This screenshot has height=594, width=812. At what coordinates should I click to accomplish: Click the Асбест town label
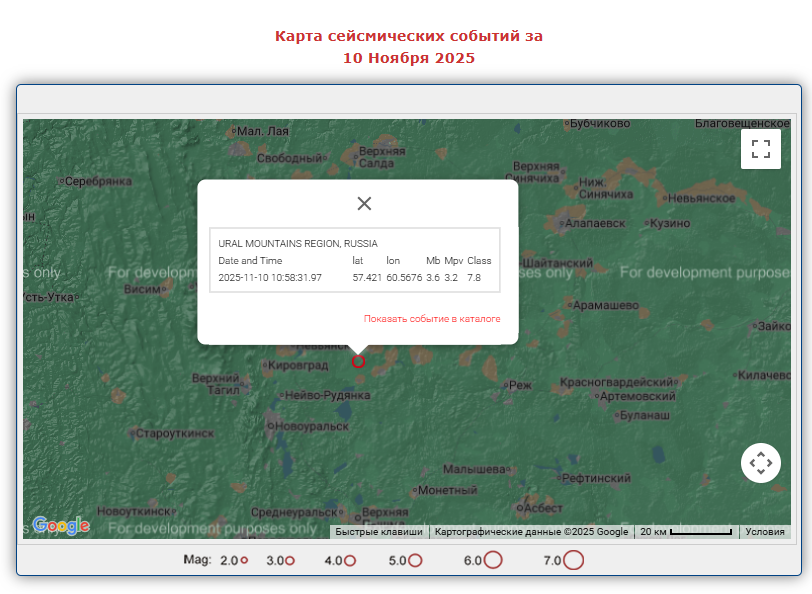(x=543, y=508)
